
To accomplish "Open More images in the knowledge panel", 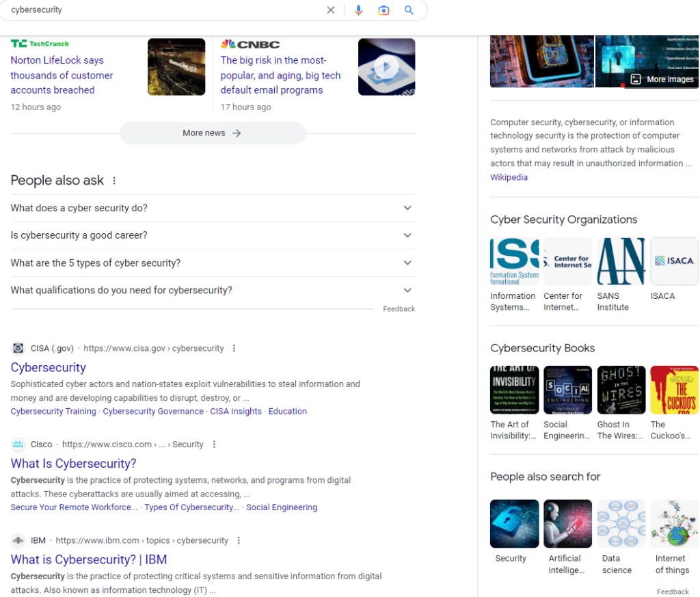I will click(662, 79).
